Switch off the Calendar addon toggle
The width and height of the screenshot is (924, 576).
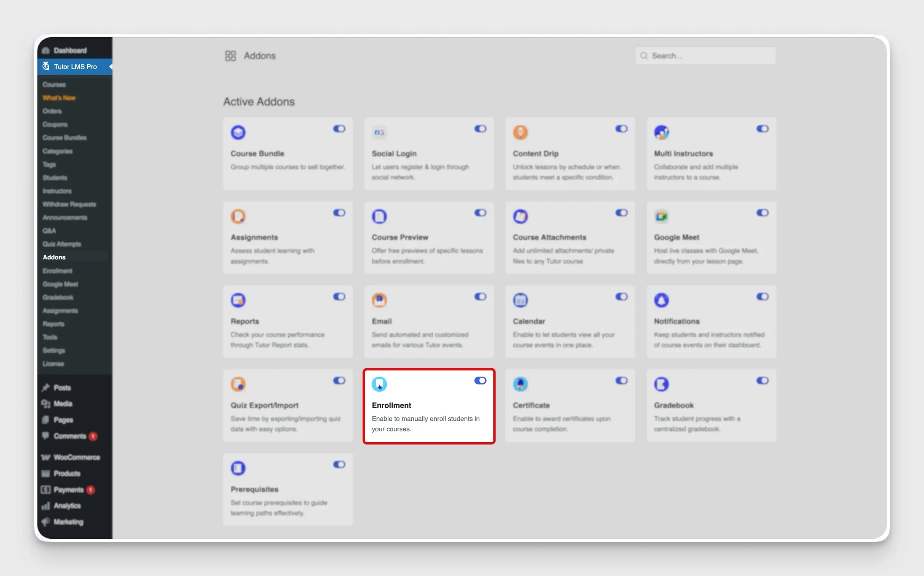(621, 296)
